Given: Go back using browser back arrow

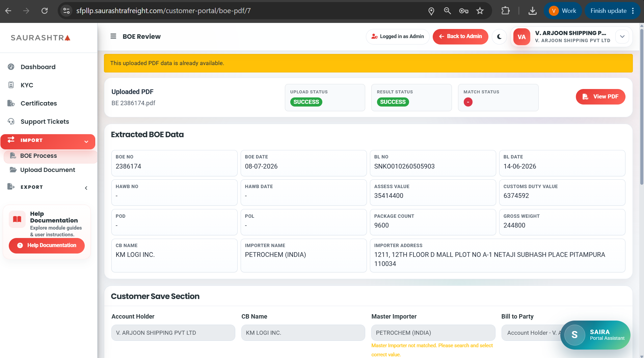Looking at the screenshot, I should coord(8,11).
